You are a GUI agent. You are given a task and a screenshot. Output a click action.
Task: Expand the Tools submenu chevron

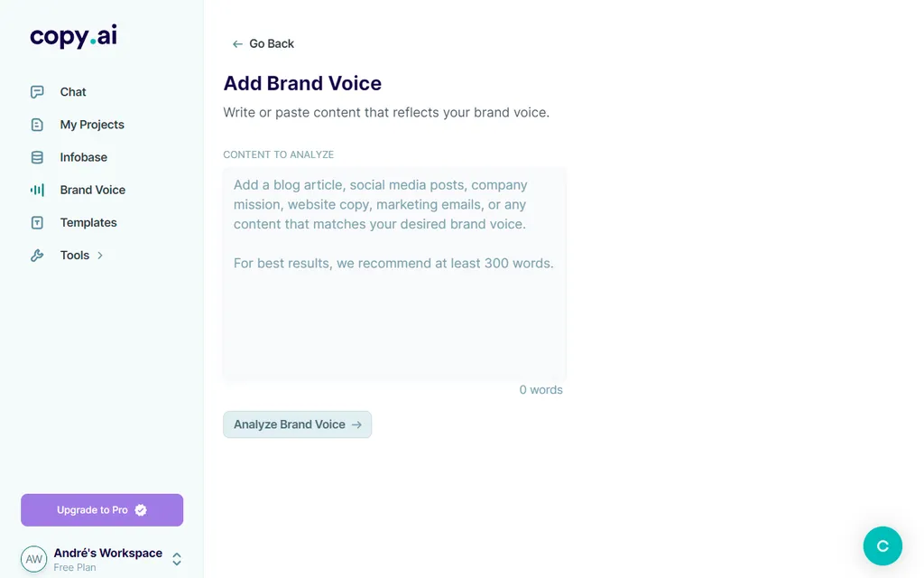99,255
